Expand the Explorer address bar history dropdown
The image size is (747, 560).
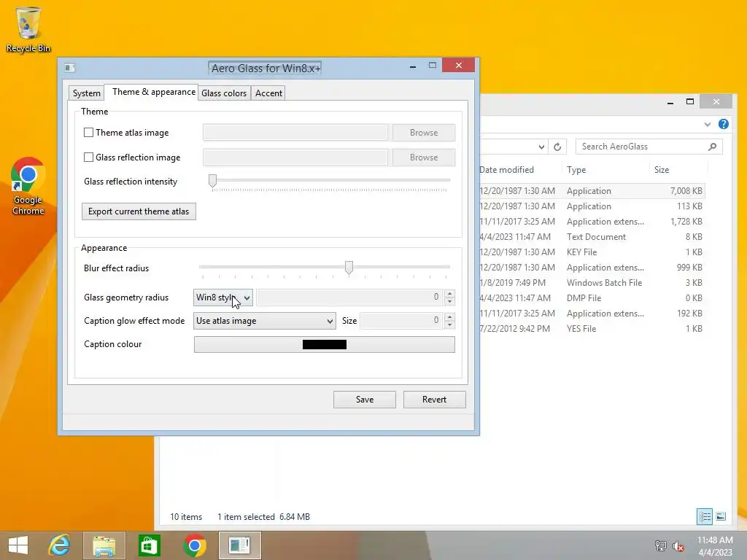[x=541, y=147]
